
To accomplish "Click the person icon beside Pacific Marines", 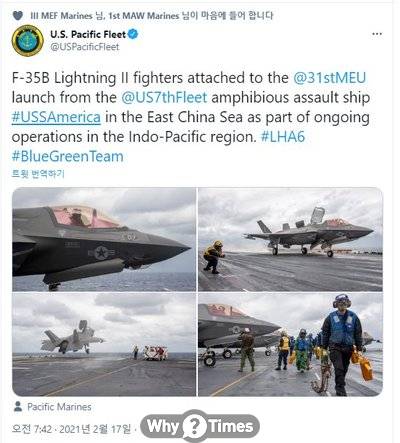I will click(x=18, y=406).
